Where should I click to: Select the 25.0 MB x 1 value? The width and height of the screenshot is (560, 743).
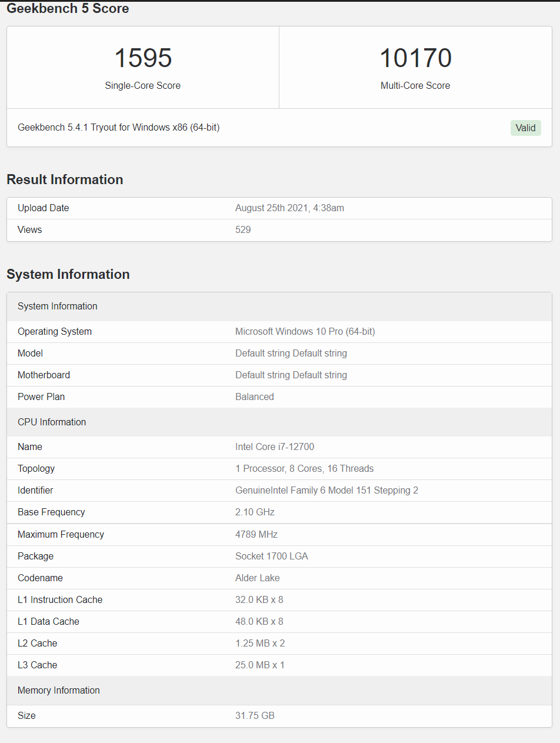(x=260, y=665)
